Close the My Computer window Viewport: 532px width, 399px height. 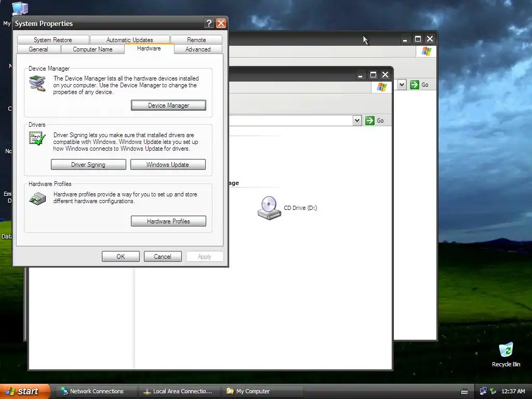[x=385, y=75]
